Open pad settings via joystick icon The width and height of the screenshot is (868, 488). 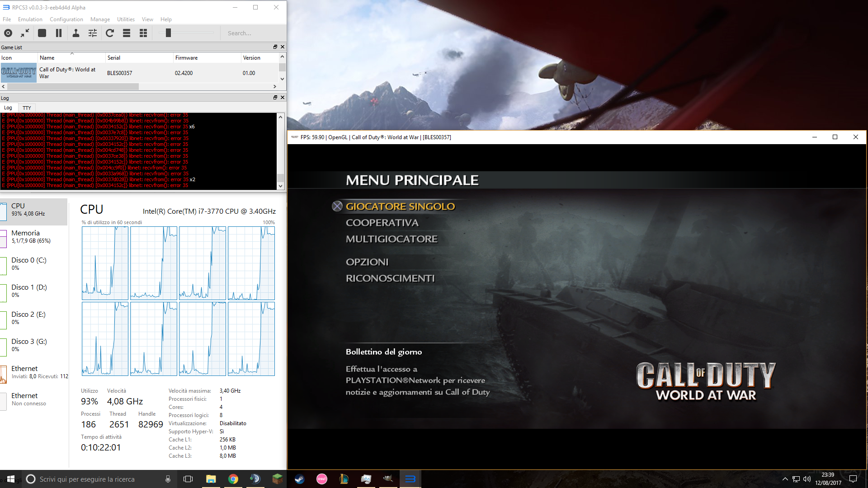76,33
